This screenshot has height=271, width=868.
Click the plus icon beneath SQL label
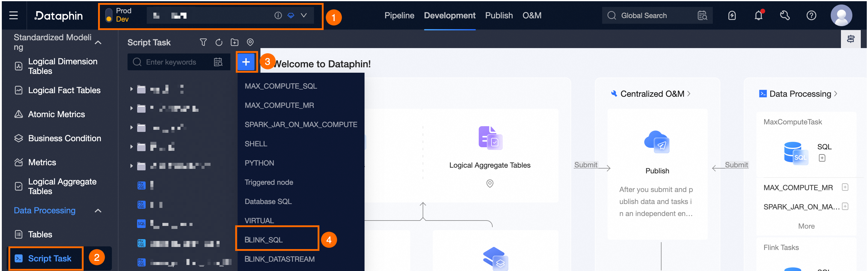click(822, 158)
